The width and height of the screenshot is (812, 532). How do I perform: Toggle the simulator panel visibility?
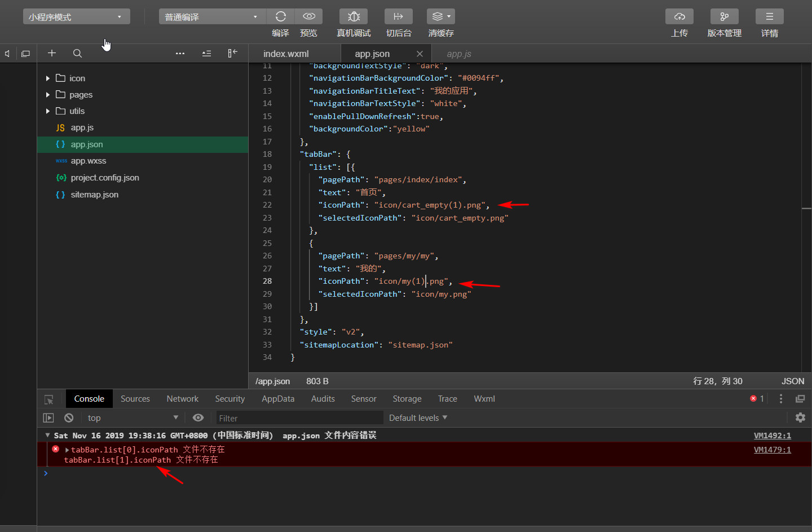(25, 53)
